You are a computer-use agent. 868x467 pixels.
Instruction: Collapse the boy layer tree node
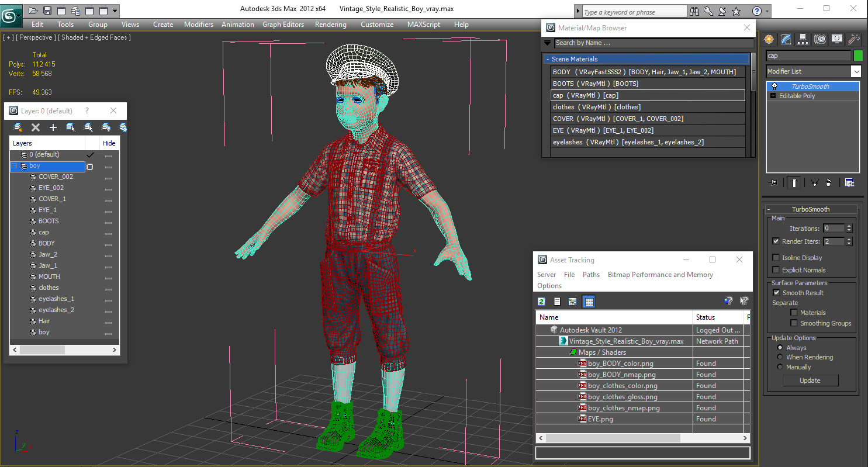14,166
